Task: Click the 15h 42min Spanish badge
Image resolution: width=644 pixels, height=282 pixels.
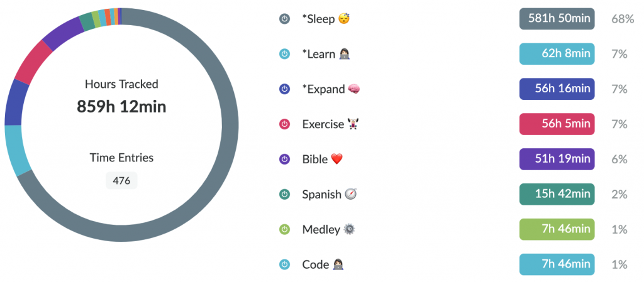Action: pos(557,194)
